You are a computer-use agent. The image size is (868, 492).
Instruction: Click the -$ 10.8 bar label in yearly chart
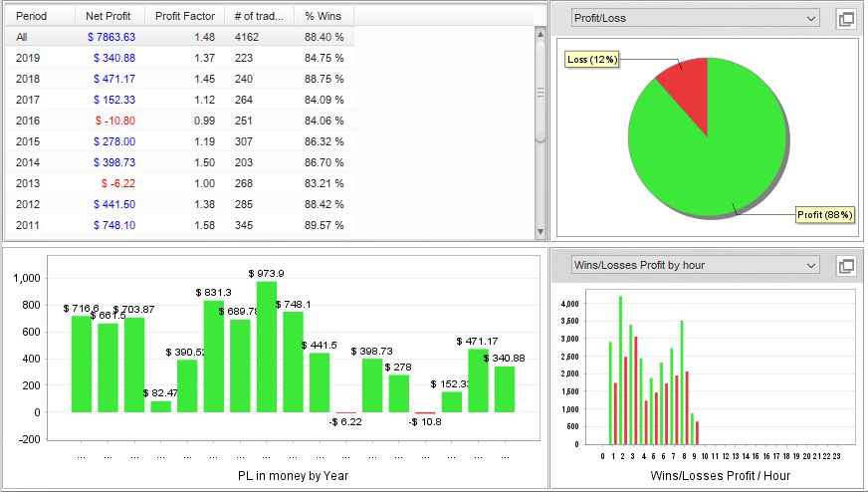tap(425, 422)
